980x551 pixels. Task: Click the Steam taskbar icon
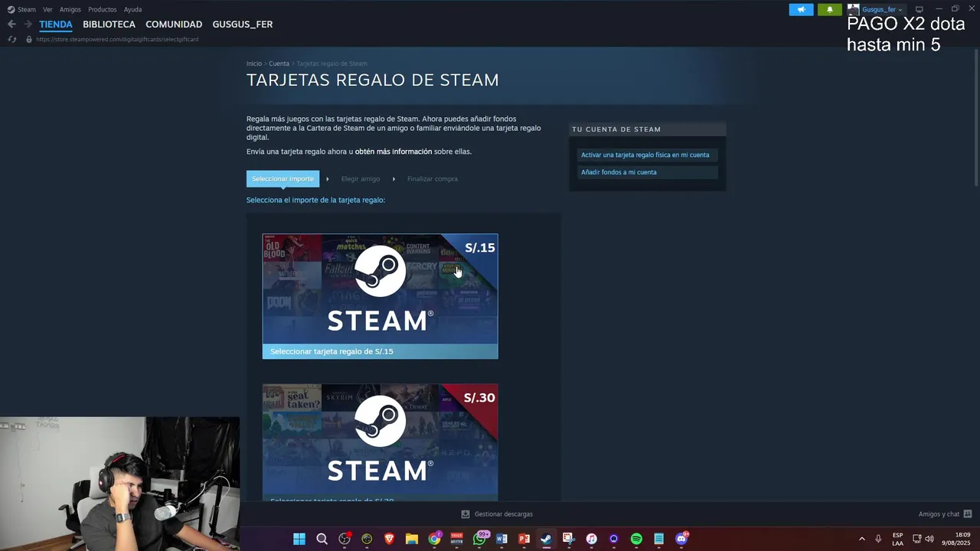[x=546, y=539]
